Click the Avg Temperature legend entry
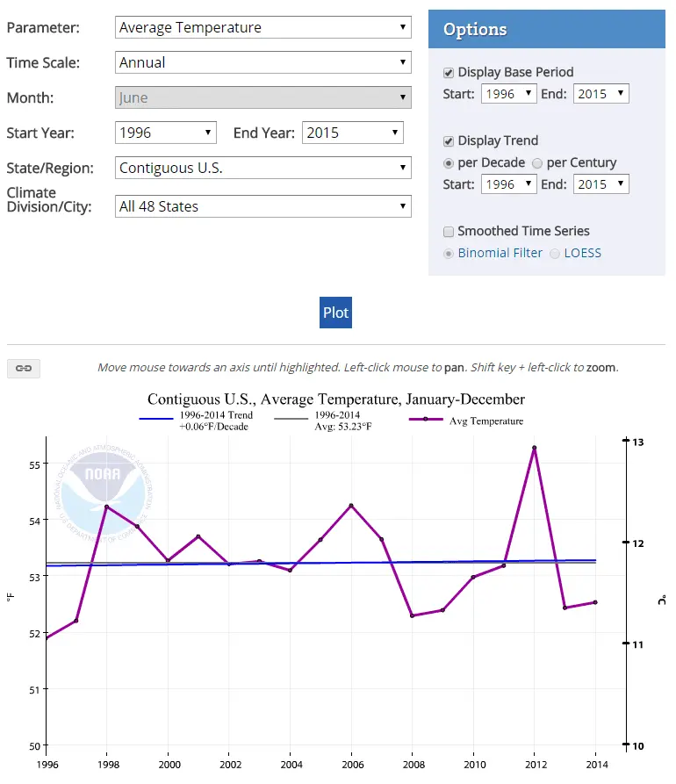Image resolution: width=676 pixels, height=784 pixels. click(485, 421)
